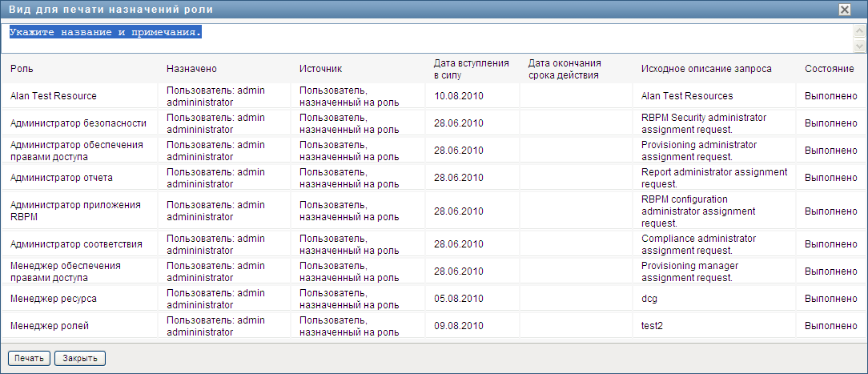Click the Исходное описание запроса header
This screenshot has height=374, width=868.
pyautogui.click(x=706, y=69)
